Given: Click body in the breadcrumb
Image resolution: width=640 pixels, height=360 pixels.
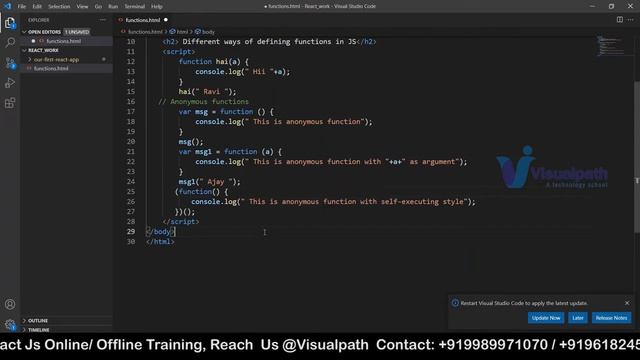Looking at the screenshot, I should point(208,32).
